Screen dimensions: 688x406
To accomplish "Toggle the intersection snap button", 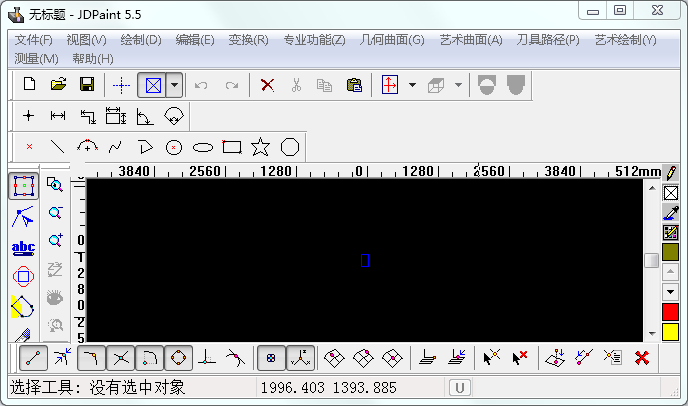I will tap(121, 357).
